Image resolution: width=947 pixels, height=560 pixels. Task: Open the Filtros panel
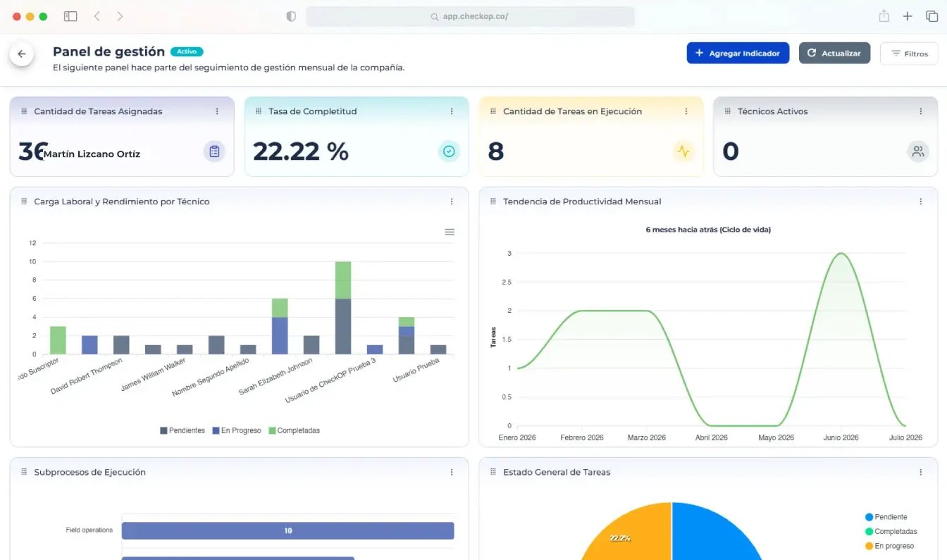coord(909,54)
